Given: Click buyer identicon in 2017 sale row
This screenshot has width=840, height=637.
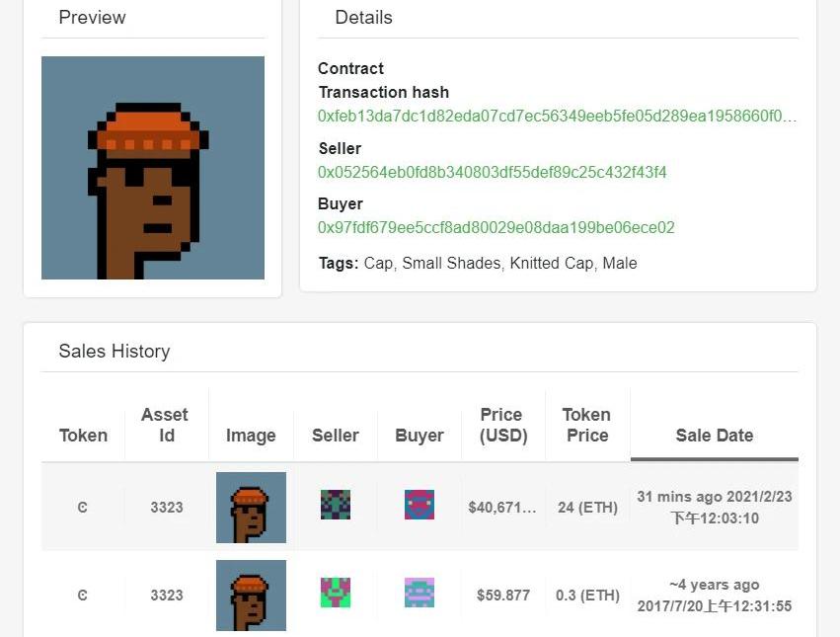Looking at the screenshot, I should 420,593.
